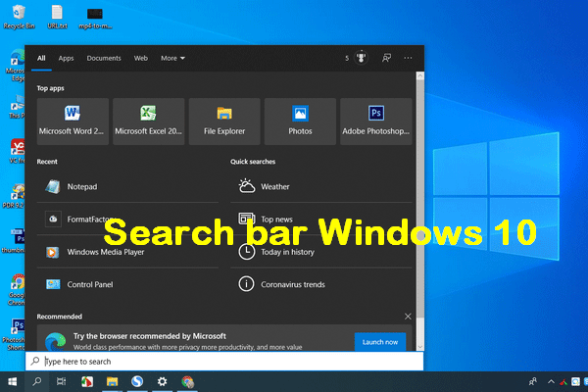Show hidden icons chevron in system tray
This screenshot has height=392, width=588.
click(x=551, y=382)
